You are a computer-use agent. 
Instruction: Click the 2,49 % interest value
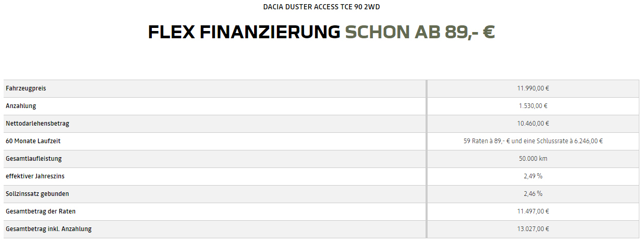click(x=533, y=176)
